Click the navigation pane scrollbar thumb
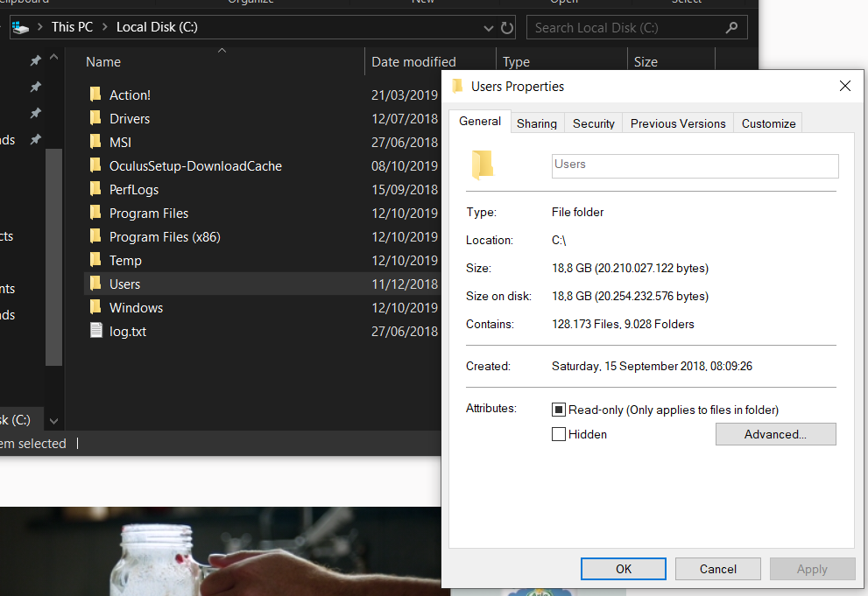This screenshot has height=596, width=868. pos(53,257)
